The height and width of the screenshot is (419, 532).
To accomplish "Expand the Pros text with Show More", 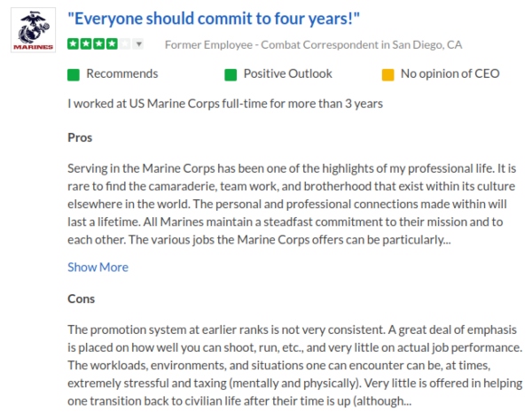I will 98,267.
